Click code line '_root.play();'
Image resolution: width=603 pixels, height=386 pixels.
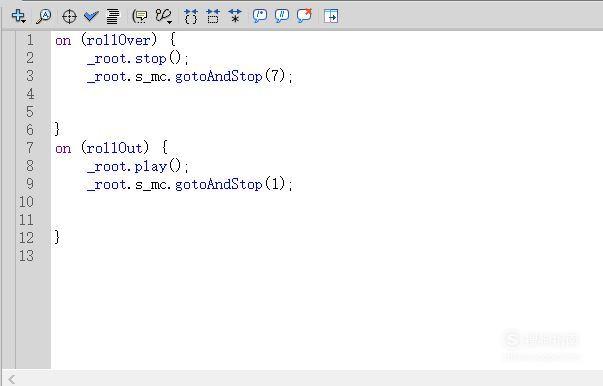pyautogui.click(x=138, y=166)
